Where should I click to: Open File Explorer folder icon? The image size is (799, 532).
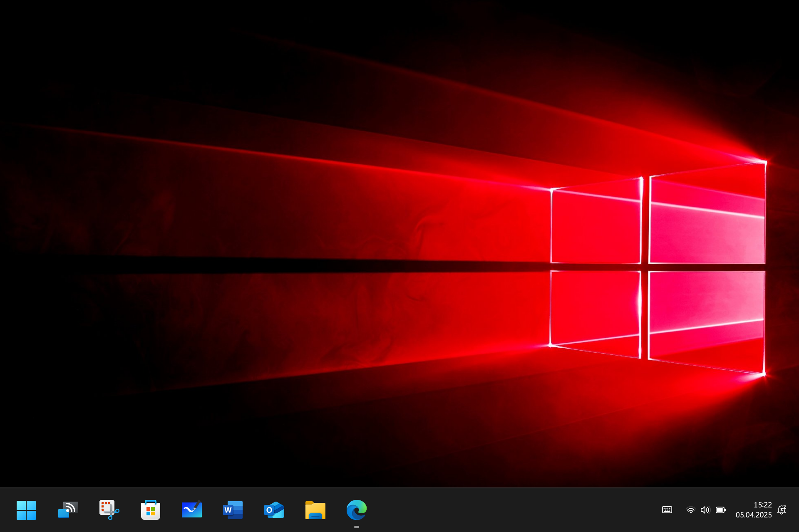[x=315, y=510]
